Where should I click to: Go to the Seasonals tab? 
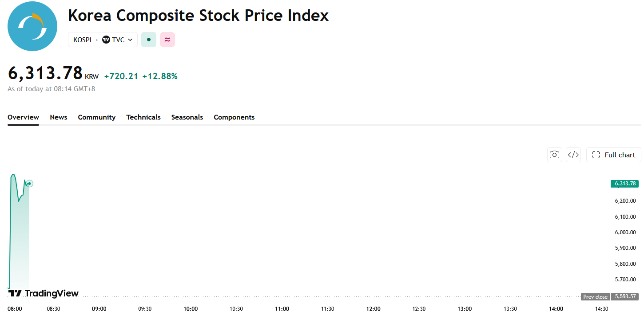click(x=187, y=117)
